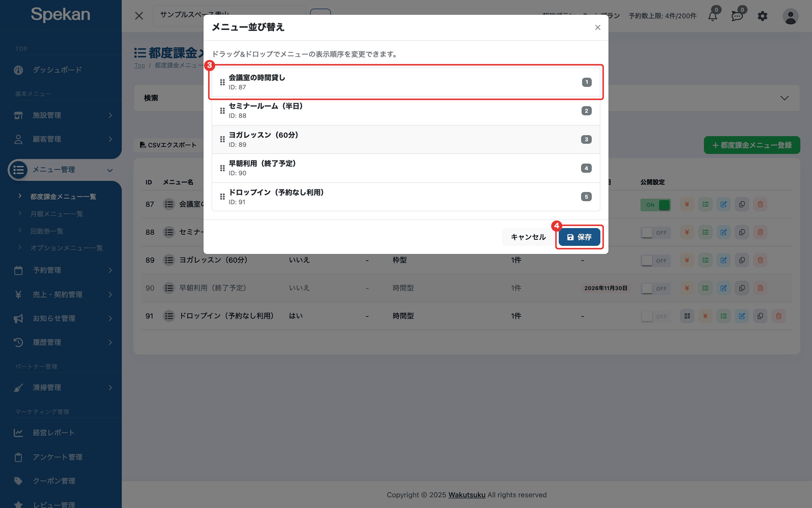
Task: Open the settings gear icon
Action: click(x=762, y=16)
